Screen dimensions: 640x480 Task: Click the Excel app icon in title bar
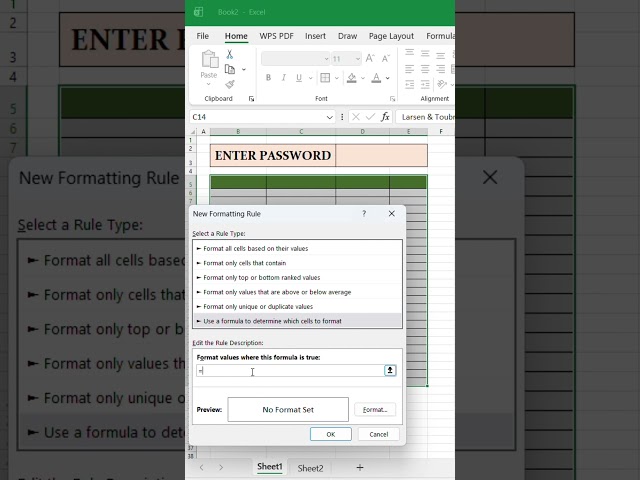tap(198, 12)
